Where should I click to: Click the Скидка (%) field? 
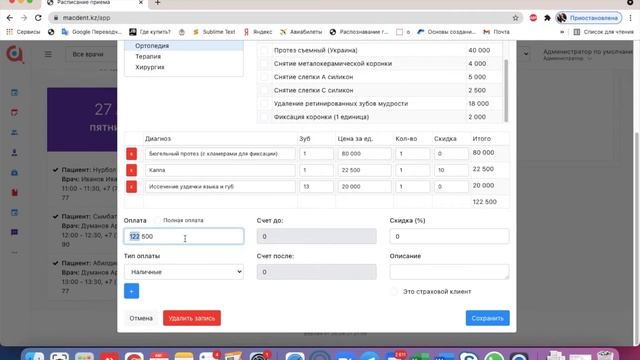[x=449, y=236]
